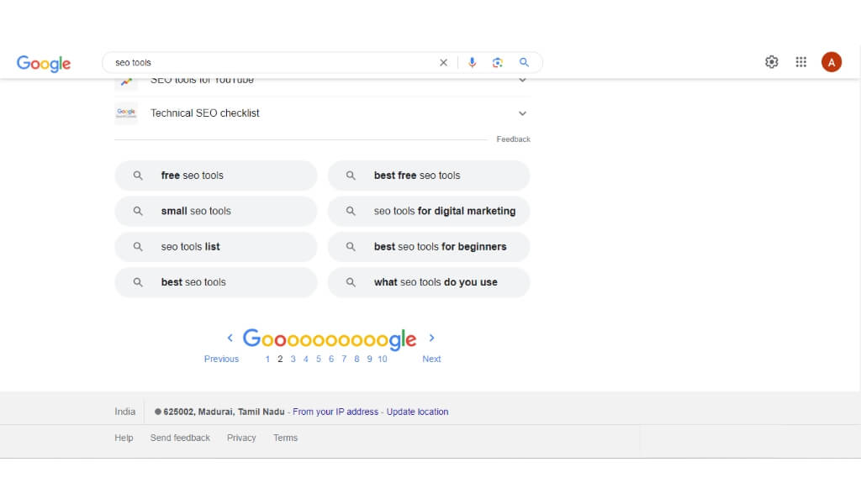Open Google Lens image search icon

(x=498, y=62)
